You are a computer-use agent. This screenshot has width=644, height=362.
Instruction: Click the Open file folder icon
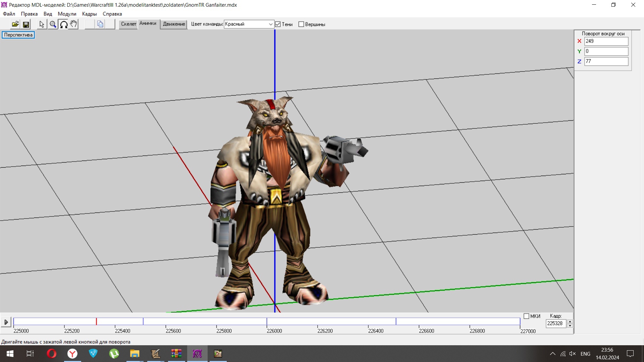pos(15,24)
